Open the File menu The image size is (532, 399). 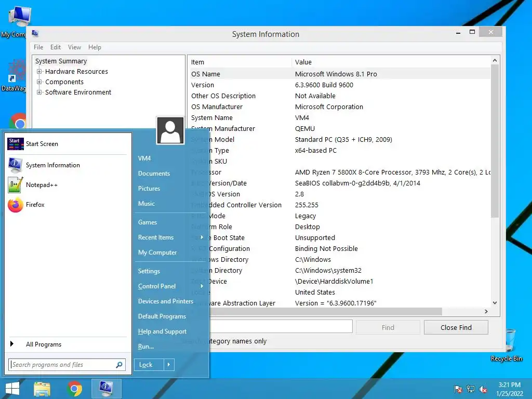38,47
